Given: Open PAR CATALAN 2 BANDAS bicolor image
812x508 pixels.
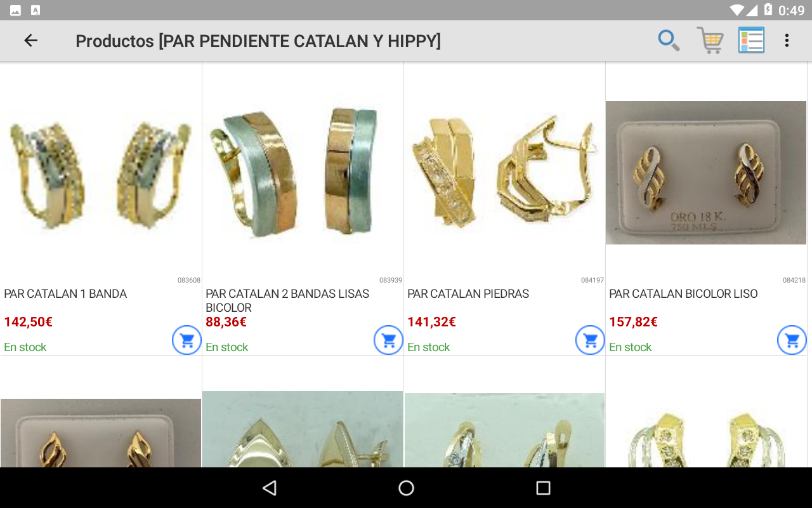Looking at the screenshot, I should 303,173.
